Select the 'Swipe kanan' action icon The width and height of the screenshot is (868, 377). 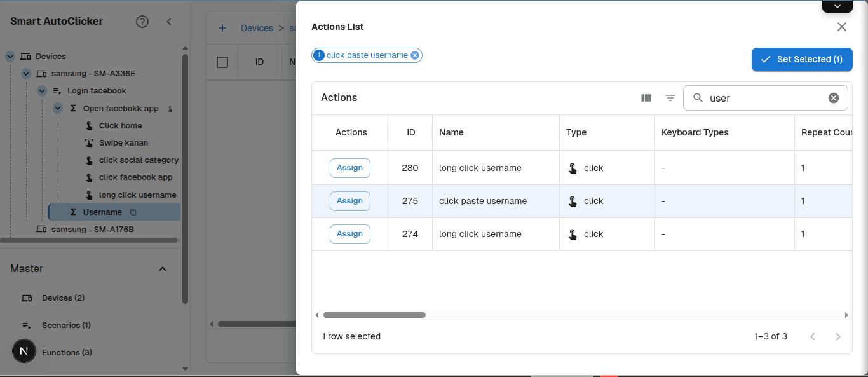pyautogui.click(x=89, y=142)
